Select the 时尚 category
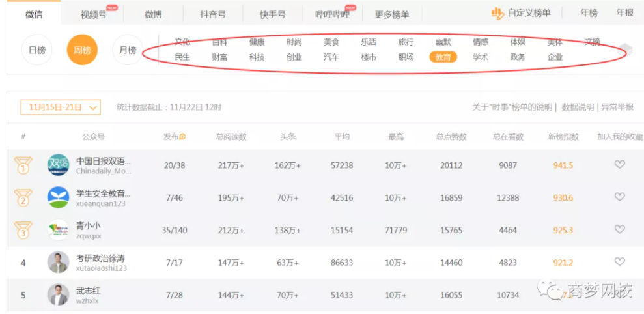 click(x=294, y=42)
